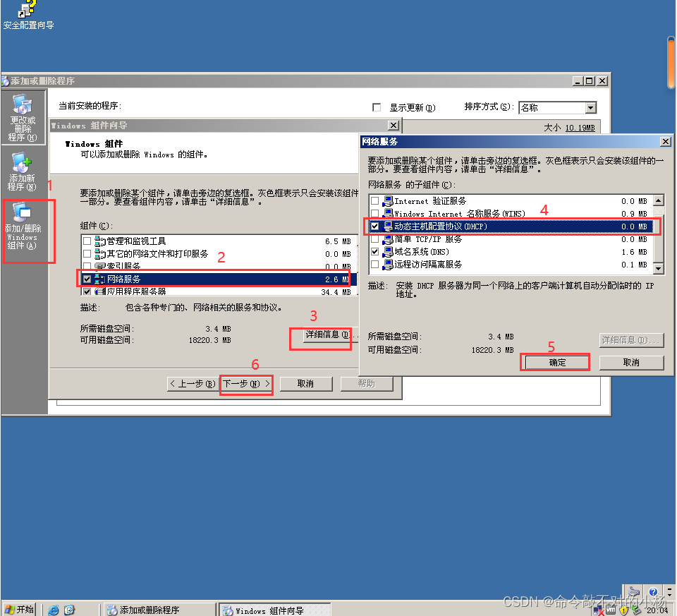
Task: Click the network connection tray icon
Action: 598,610
